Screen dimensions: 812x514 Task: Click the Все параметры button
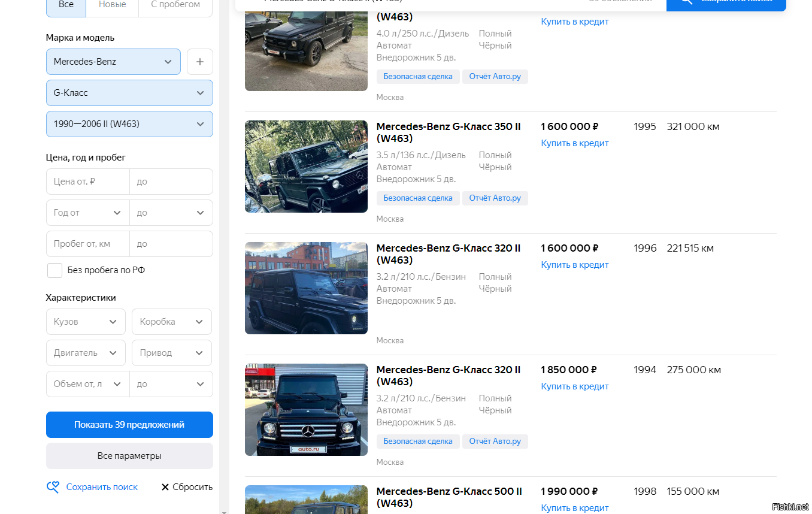coord(129,456)
